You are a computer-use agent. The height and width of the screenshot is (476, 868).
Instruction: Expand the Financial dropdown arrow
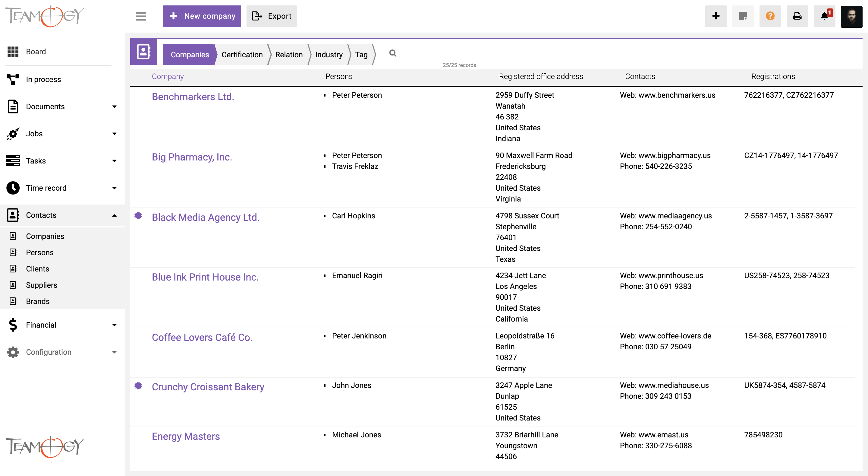click(x=114, y=325)
